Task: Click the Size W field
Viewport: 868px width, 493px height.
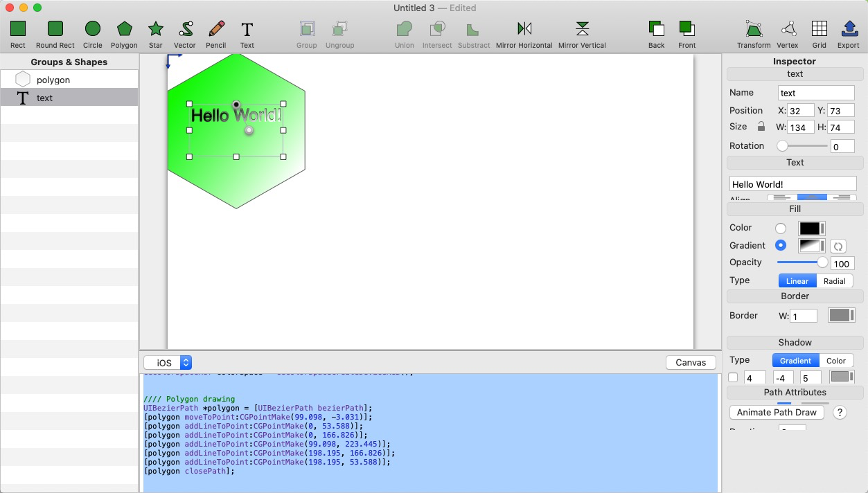Action: click(x=800, y=127)
